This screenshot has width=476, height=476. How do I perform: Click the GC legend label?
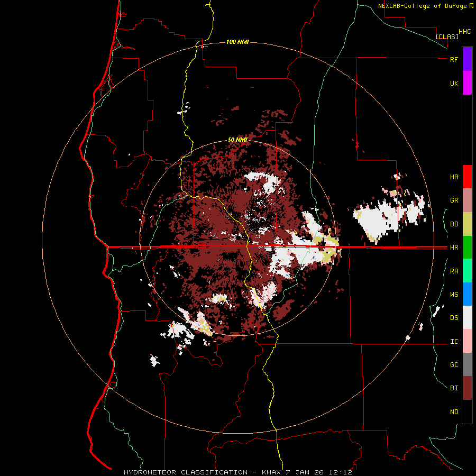pyautogui.click(x=454, y=365)
